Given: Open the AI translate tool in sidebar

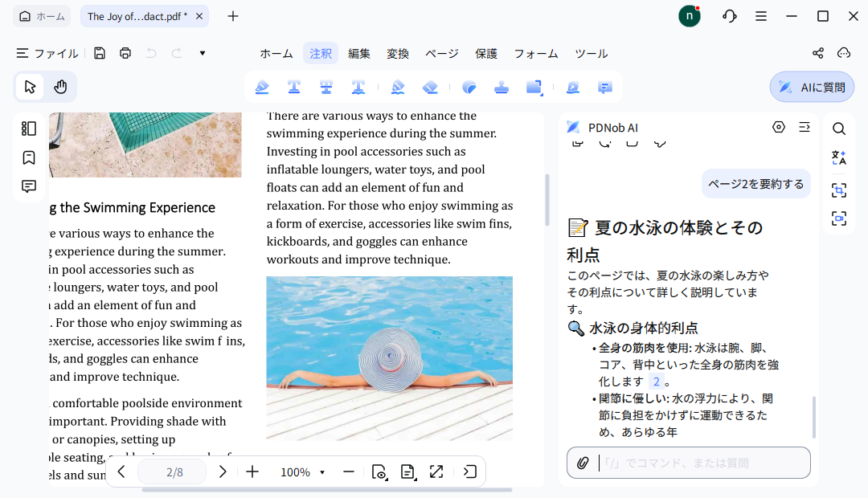Looking at the screenshot, I should 838,158.
